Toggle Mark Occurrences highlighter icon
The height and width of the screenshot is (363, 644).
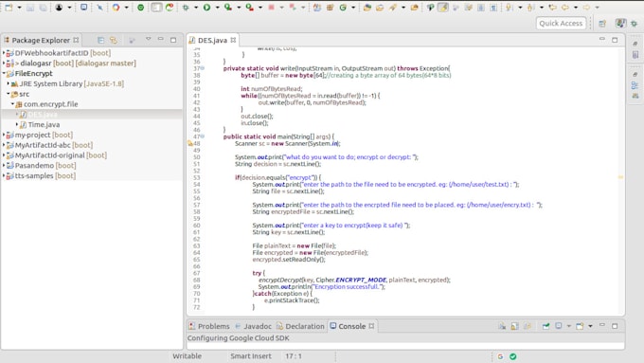point(443,7)
